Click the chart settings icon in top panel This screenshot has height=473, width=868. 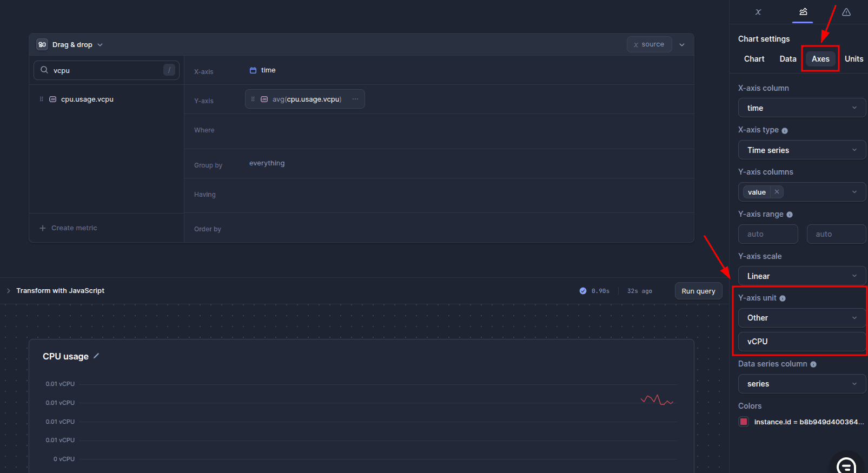click(803, 12)
